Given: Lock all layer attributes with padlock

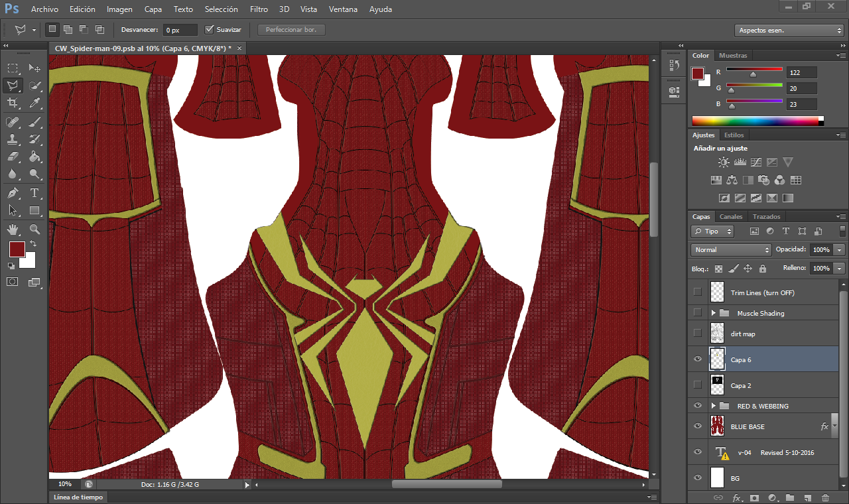Looking at the screenshot, I should click(x=763, y=269).
